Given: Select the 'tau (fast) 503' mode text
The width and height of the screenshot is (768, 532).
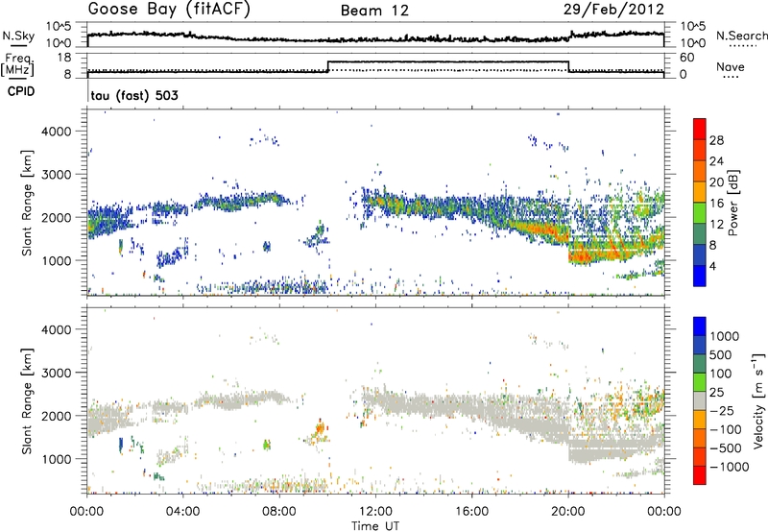Looking at the screenshot, I should pyautogui.click(x=134, y=95).
